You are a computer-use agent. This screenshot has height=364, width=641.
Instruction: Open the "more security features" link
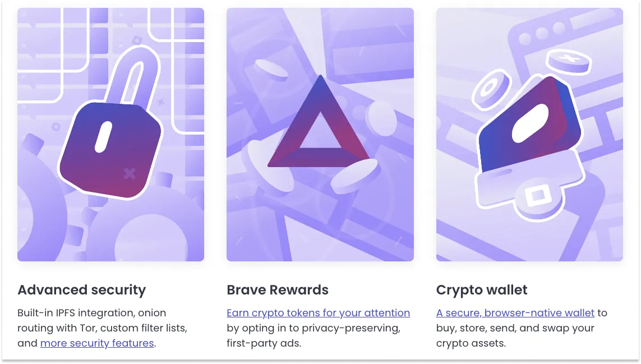pyautogui.click(x=97, y=343)
